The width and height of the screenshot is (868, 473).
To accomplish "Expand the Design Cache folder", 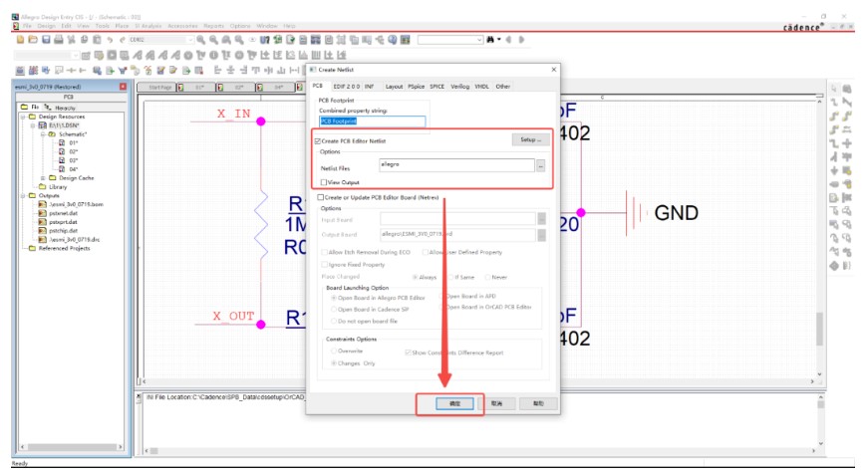I will coord(43,178).
